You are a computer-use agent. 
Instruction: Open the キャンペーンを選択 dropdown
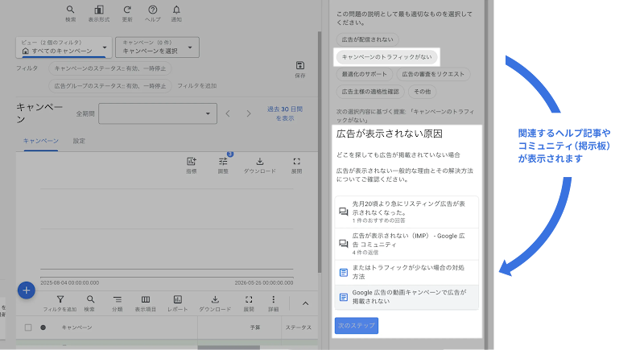tap(157, 47)
